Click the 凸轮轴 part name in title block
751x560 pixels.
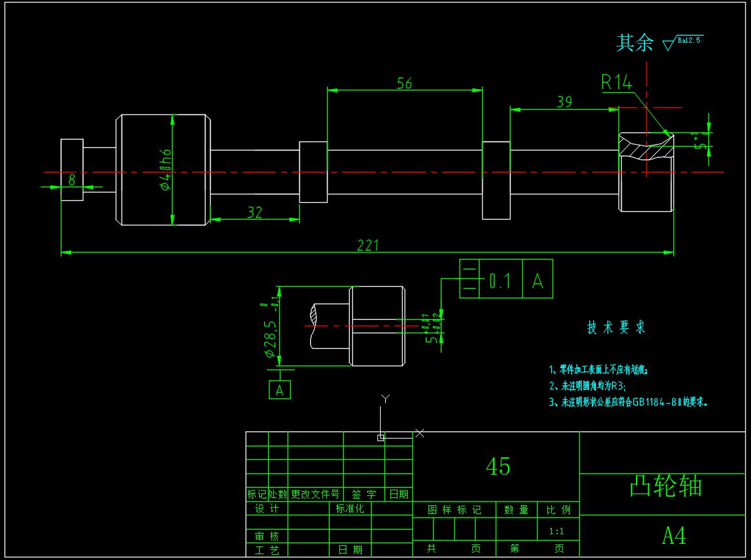click(665, 486)
